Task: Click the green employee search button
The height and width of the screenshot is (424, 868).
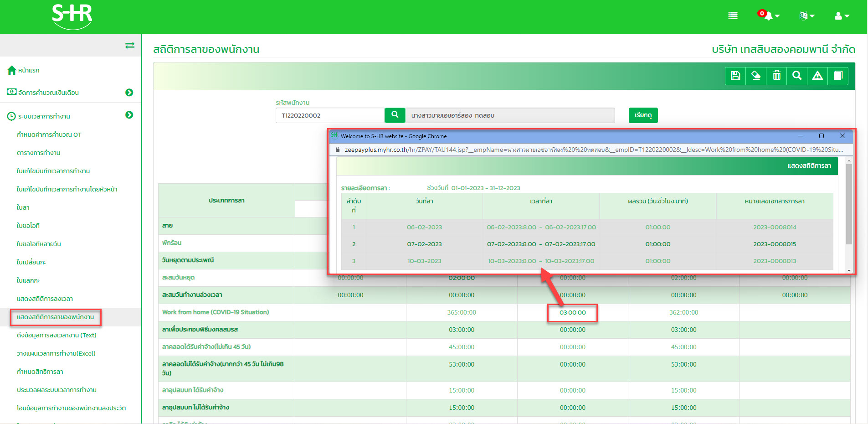Action: pos(395,115)
